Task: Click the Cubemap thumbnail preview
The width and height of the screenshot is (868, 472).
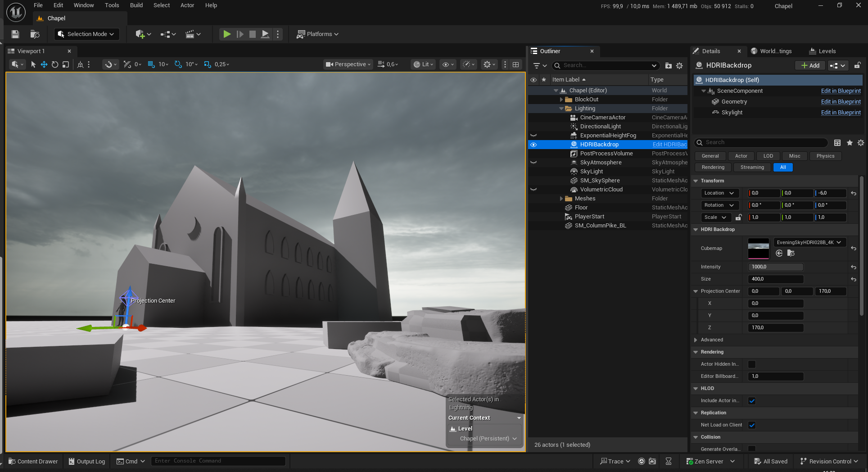Action: tap(759, 249)
